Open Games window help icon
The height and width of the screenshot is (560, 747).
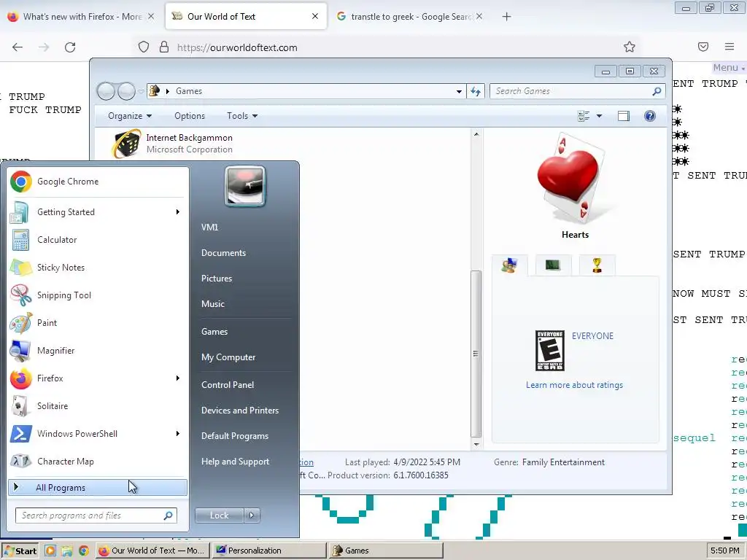click(650, 116)
